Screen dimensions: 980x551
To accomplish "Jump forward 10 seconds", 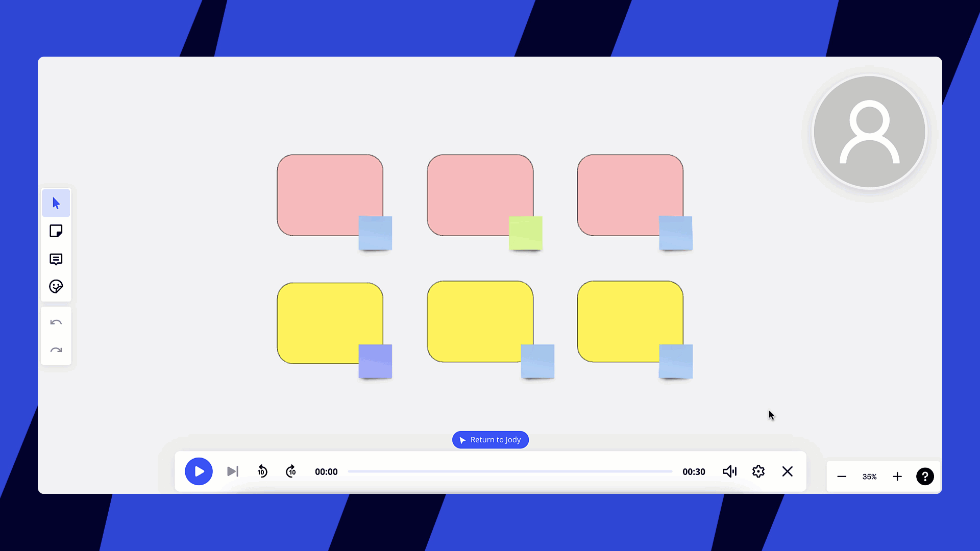I will click(x=291, y=471).
